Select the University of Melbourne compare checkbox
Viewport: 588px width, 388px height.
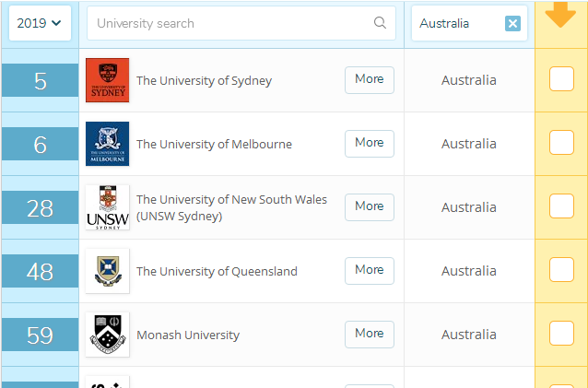[x=561, y=143]
